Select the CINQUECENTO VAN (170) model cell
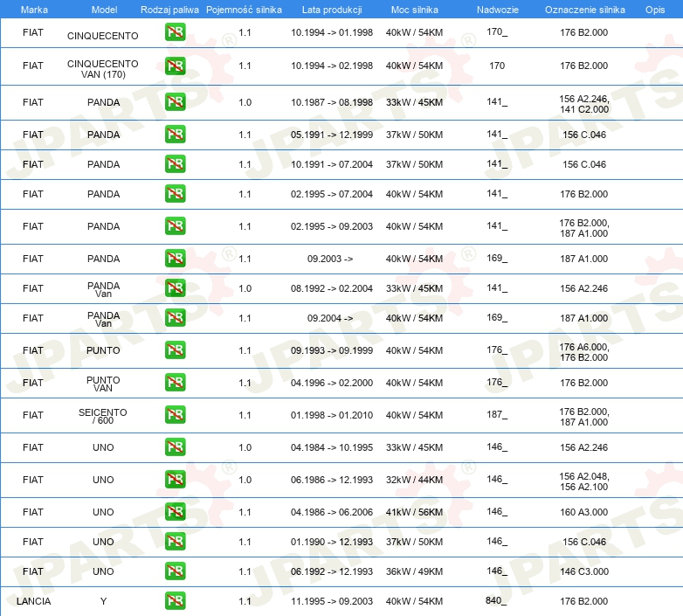This screenshot has width=683, height=616. point(103,69)
